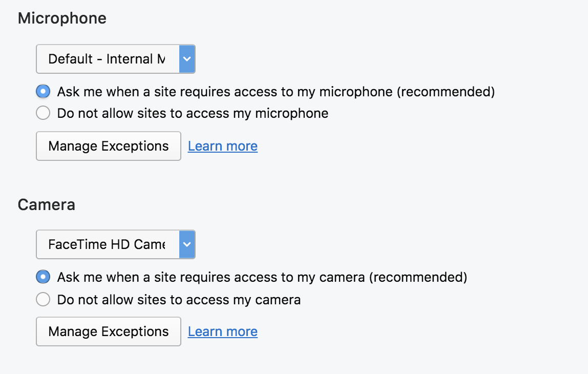Follow the Learn more link under Microphone

pos(223,146)
